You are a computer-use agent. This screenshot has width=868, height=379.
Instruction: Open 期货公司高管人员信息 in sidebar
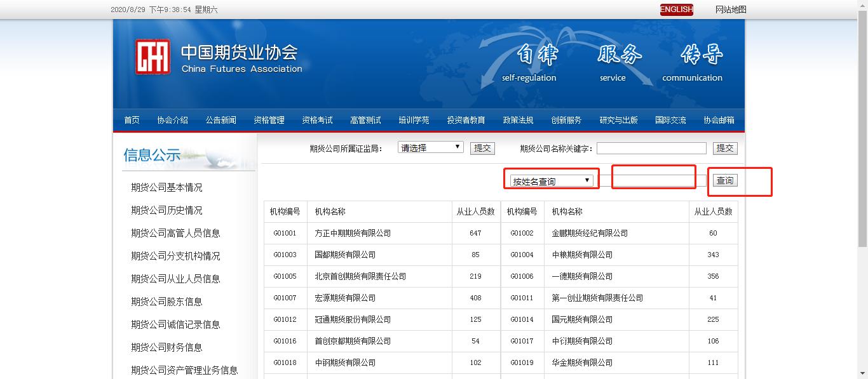176,233
